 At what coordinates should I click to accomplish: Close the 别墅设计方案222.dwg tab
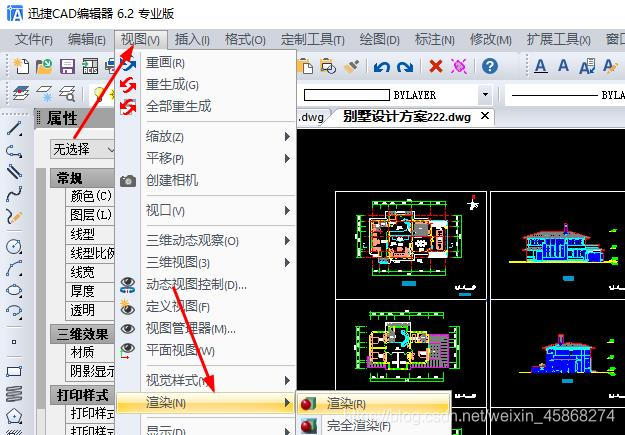485,116
